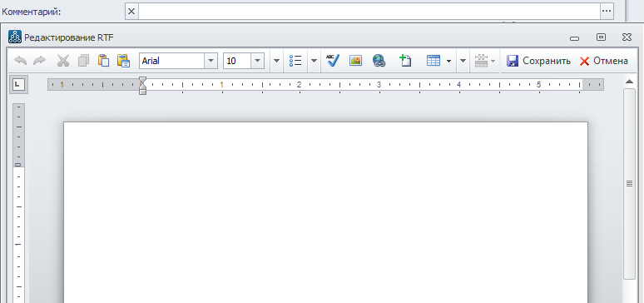Click the Redo arrow icon
Viewport: 644px width, 303px height.
pos(39,61)
